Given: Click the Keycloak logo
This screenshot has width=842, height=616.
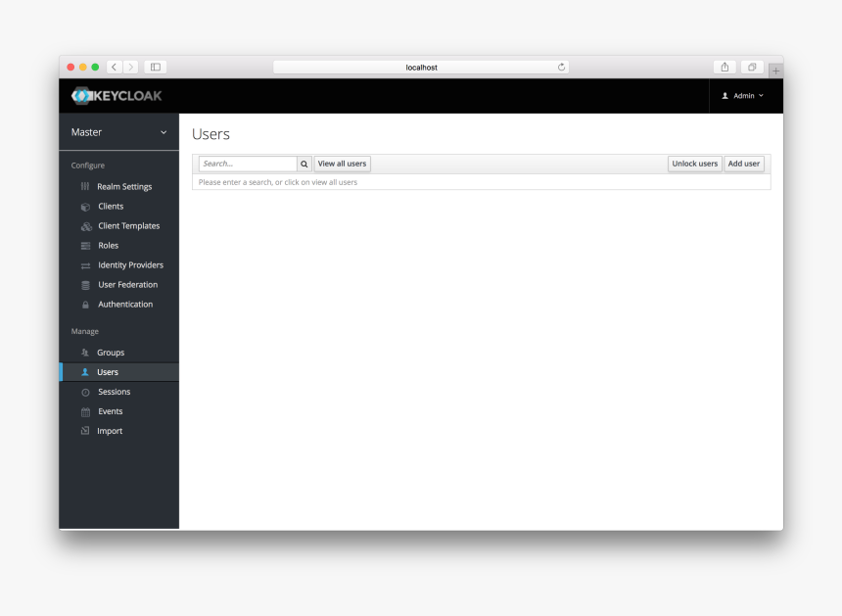Looking at the screenshot, I should (x=116, y=95).
